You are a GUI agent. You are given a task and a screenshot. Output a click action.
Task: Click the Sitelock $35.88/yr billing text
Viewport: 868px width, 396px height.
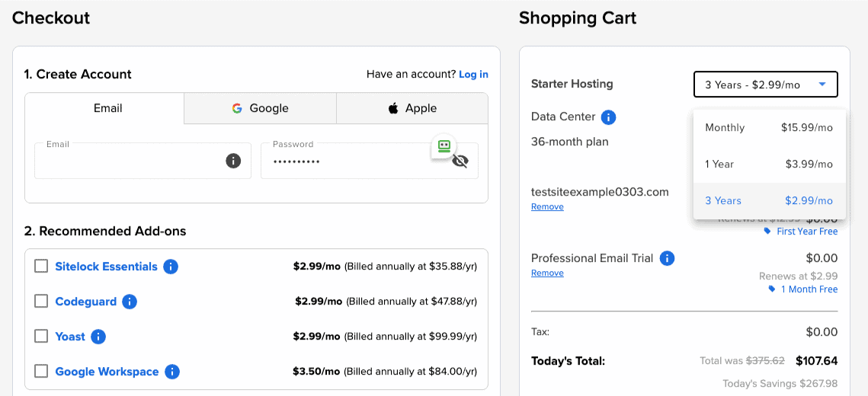coord(411,267)
